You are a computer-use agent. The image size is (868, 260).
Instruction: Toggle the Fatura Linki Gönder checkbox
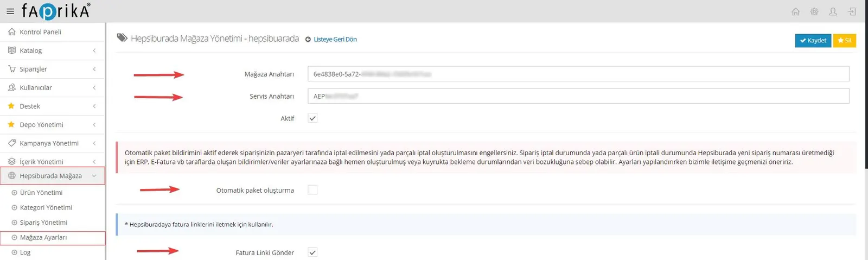click(312, 252)
